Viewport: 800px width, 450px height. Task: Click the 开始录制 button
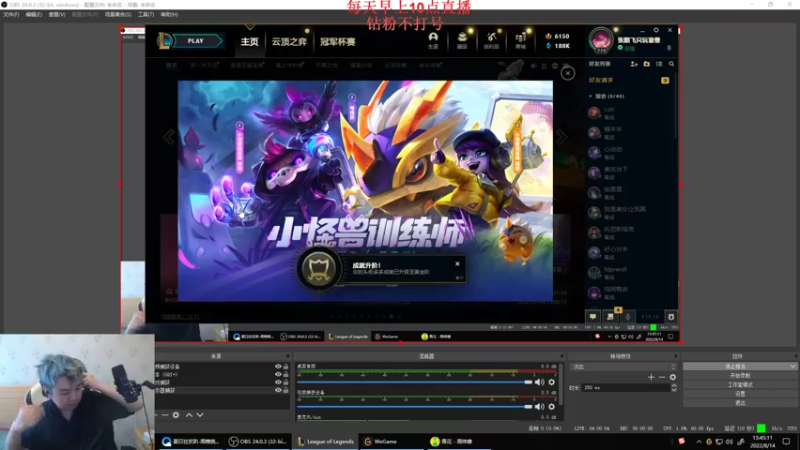click(740, 376)
